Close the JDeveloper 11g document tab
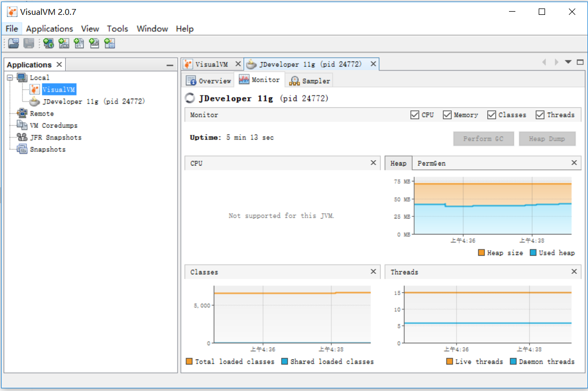The image size is (588, 391). tap(373, 64)
